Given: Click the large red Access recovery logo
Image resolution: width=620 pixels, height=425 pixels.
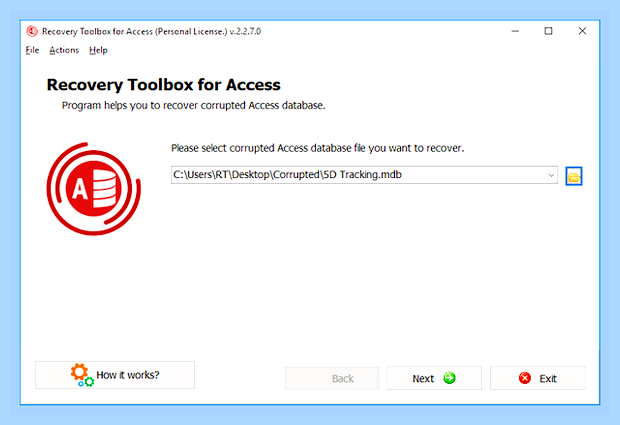Looking at the screenshot, I should [93, 189].
